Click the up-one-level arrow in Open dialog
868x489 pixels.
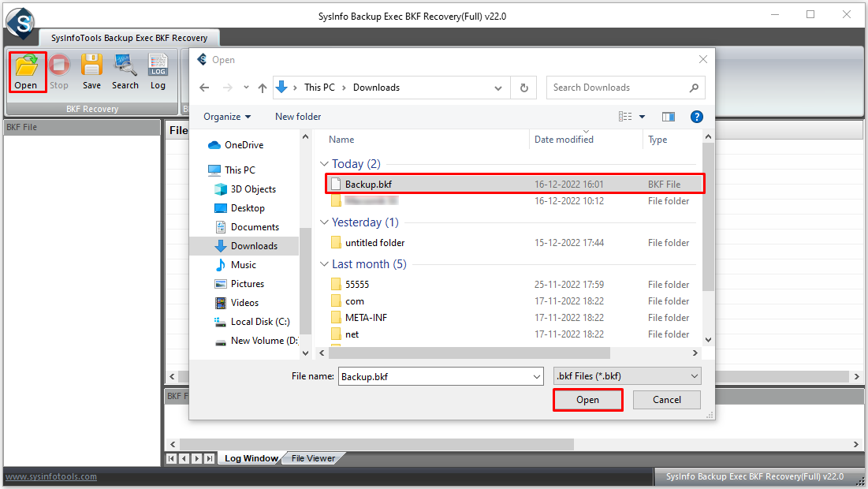click(x=263, y=88)
